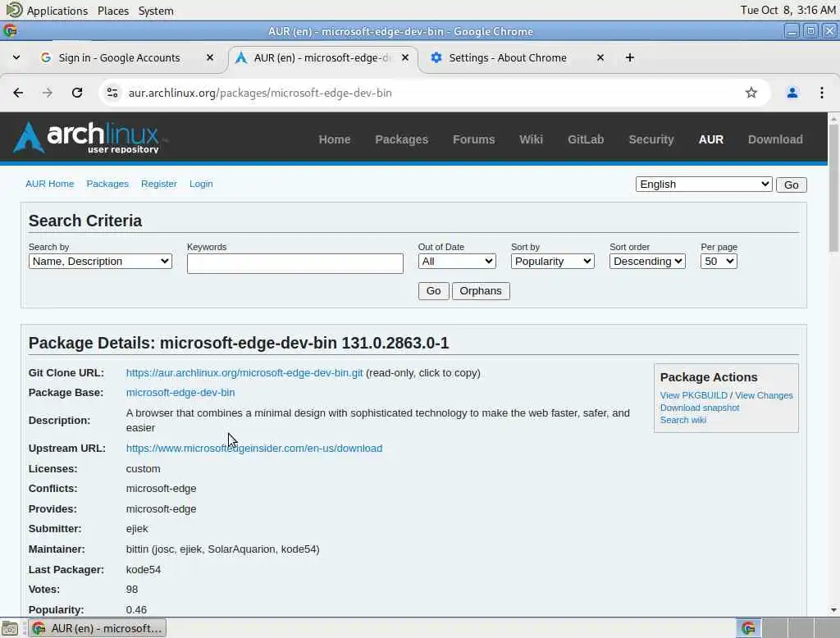Image resolution: width=840 pixels, height=638 pixels.
Task: Click Go next to language selector
Action: tap(791, 185)
